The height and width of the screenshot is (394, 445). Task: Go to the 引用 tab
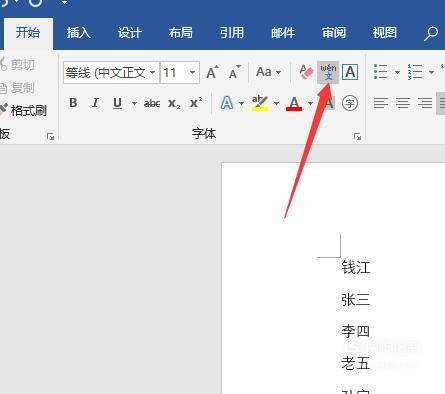[232, 33]
